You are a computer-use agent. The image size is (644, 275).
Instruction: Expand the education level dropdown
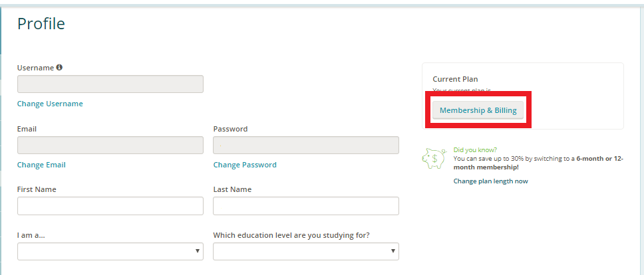tap(306, 251)
